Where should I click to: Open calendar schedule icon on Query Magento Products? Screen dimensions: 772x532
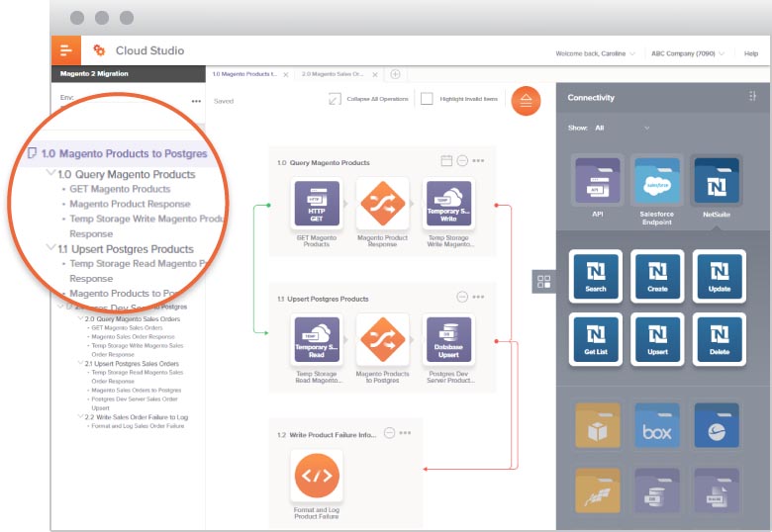(446, 161)
